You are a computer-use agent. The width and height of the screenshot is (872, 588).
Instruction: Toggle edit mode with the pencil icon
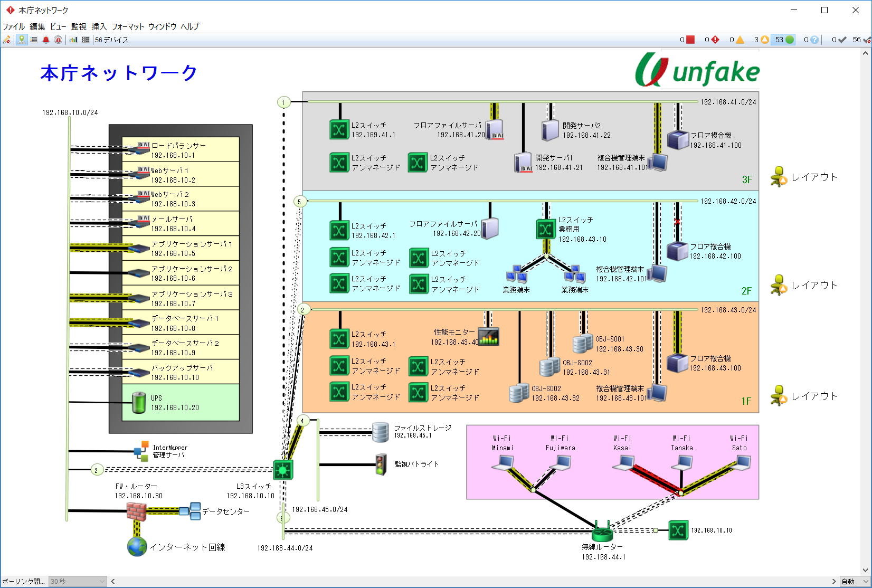[x=7, y=40]
